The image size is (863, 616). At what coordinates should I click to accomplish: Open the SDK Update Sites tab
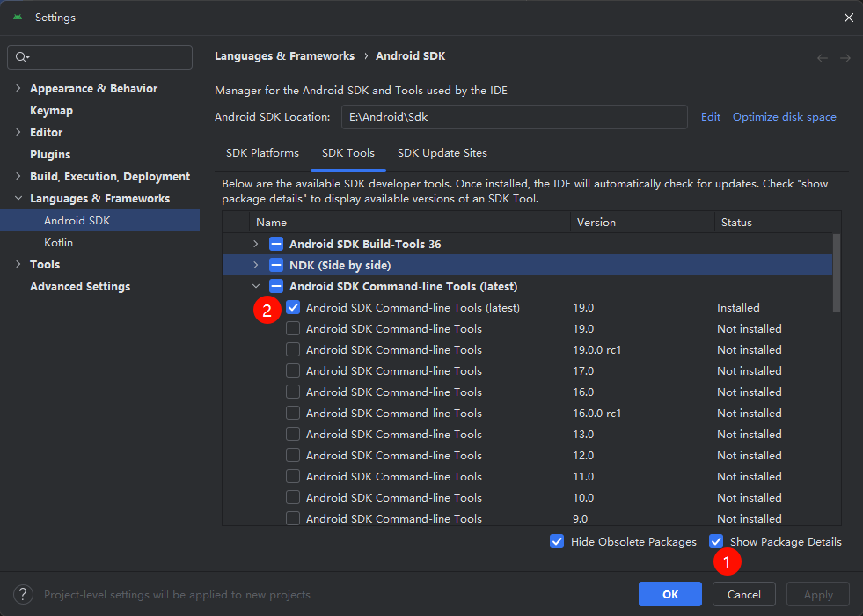pyautogui.click(x=442, y=152)
